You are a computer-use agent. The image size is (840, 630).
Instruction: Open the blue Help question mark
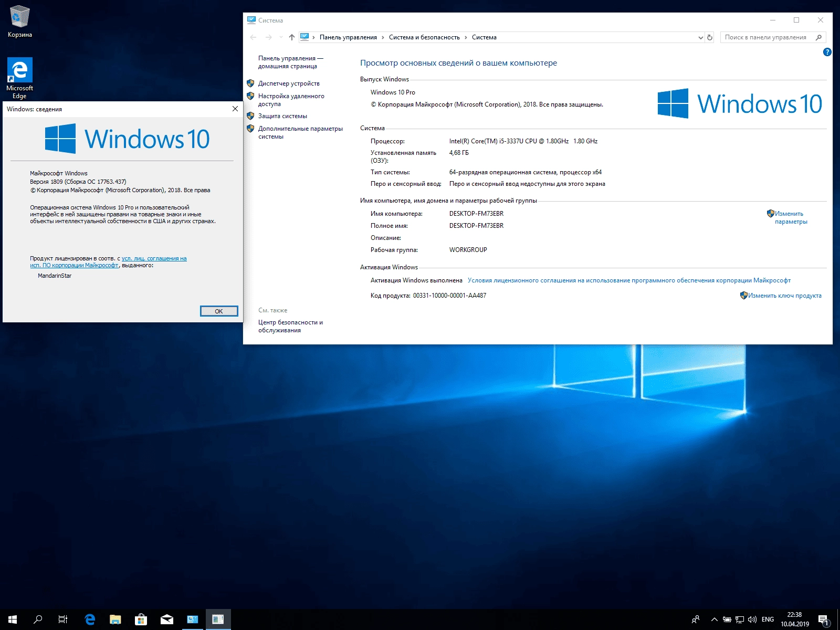(x=827, y=52)
